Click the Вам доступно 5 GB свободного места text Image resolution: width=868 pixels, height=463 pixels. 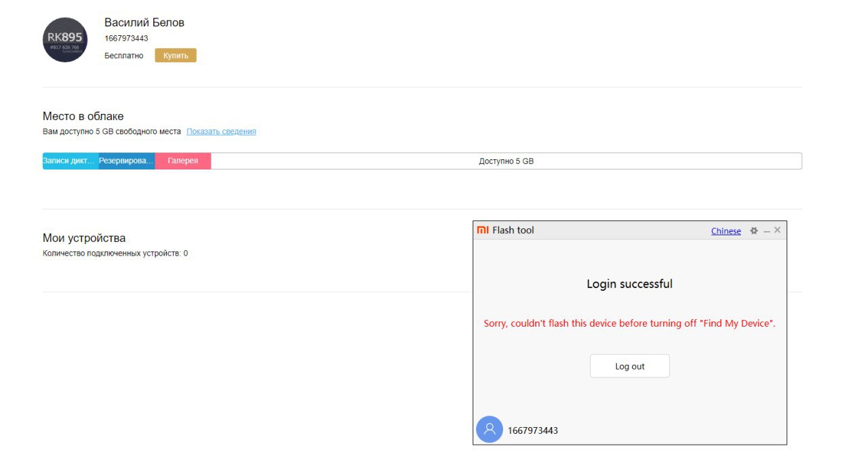[112, 132]
